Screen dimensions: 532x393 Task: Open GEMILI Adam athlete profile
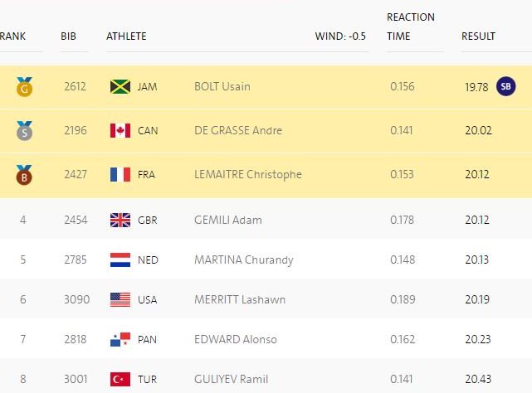227,220
